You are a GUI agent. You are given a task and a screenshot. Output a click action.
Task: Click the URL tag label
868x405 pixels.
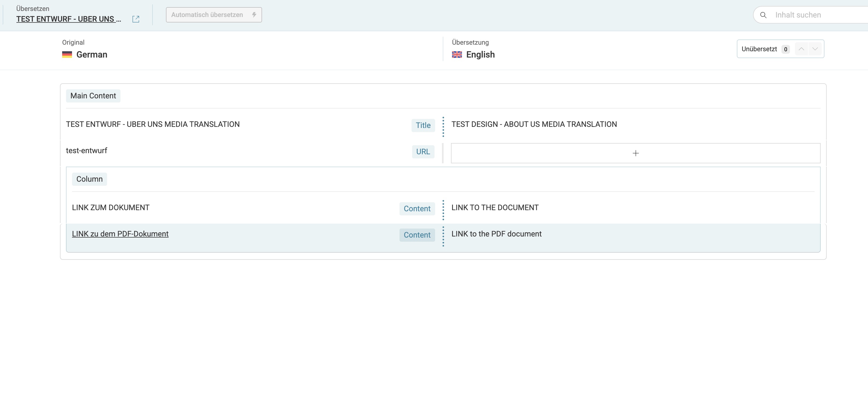(423, 152)
